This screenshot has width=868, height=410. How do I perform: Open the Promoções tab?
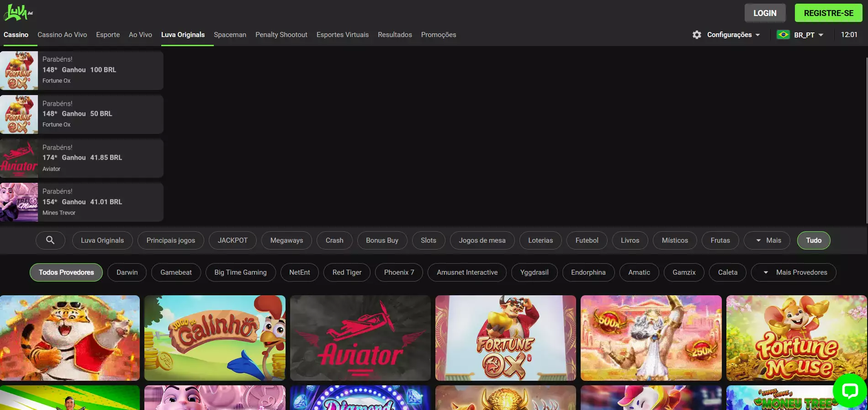(438, 35)
